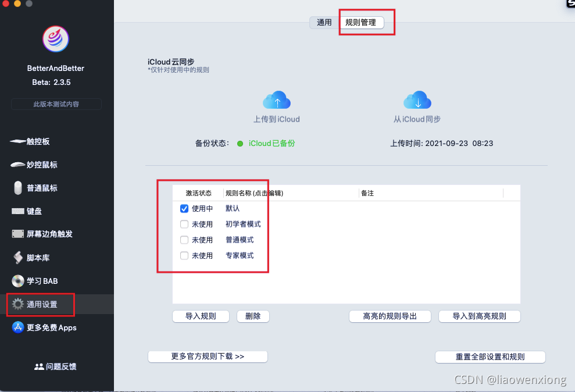This screenshot has width=575, height=392.
Task: Click the 学习 BAB globe icon
Action: pyautogui.click(x=17, y=281)
